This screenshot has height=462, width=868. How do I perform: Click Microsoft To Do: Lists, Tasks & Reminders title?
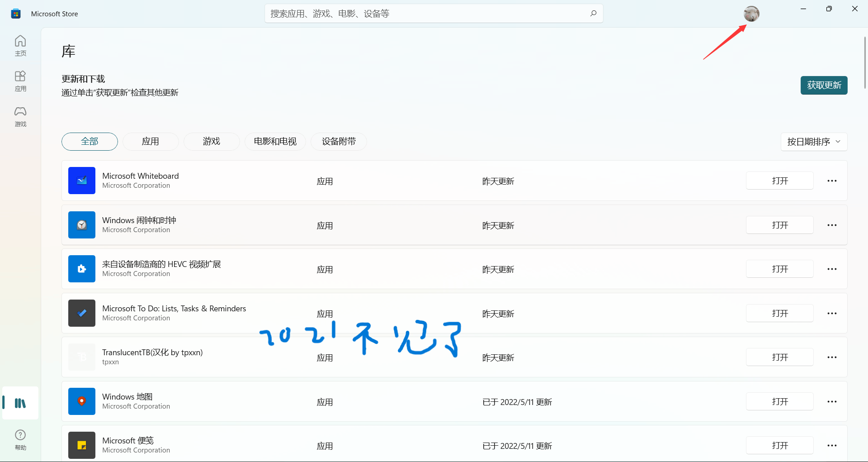coord(174,309)
